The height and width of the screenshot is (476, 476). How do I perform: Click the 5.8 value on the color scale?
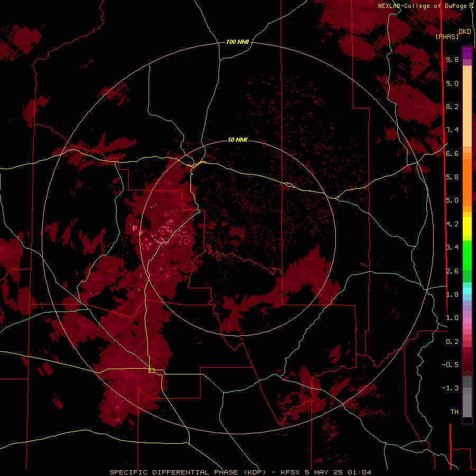click(x=452, y=177)
